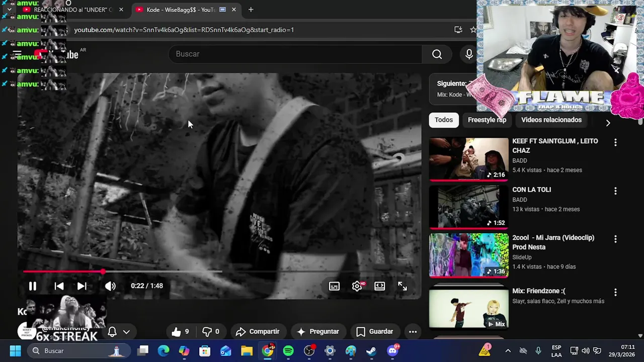
Task: Click the SlideUp channel name
Action: click(522, 257)
